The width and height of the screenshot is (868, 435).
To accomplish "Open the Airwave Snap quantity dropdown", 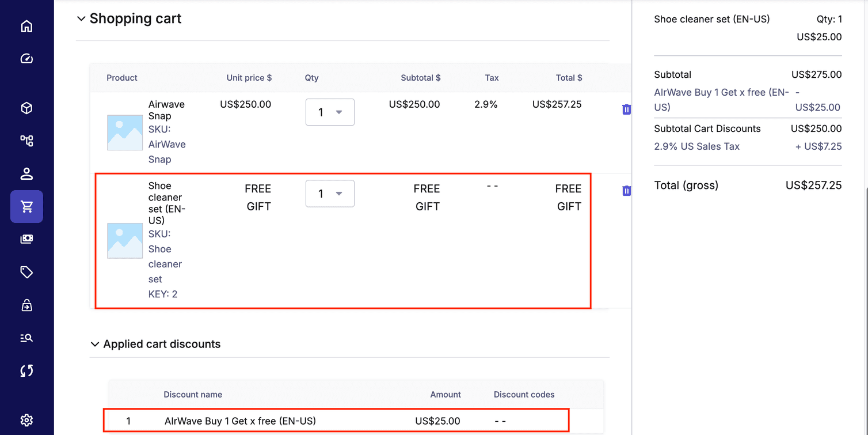I will (x=330, y=112).
